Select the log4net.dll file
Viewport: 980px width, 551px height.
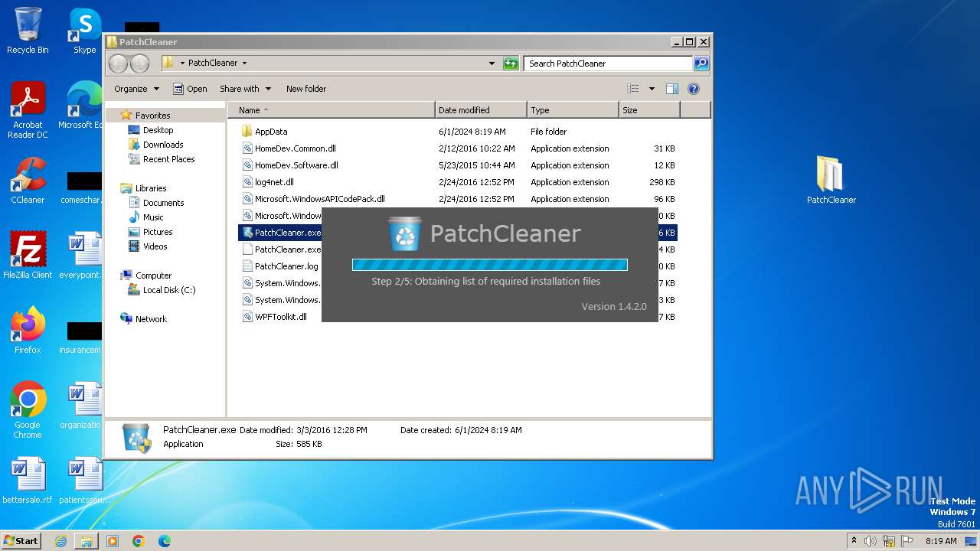click(x=458, y=182)
